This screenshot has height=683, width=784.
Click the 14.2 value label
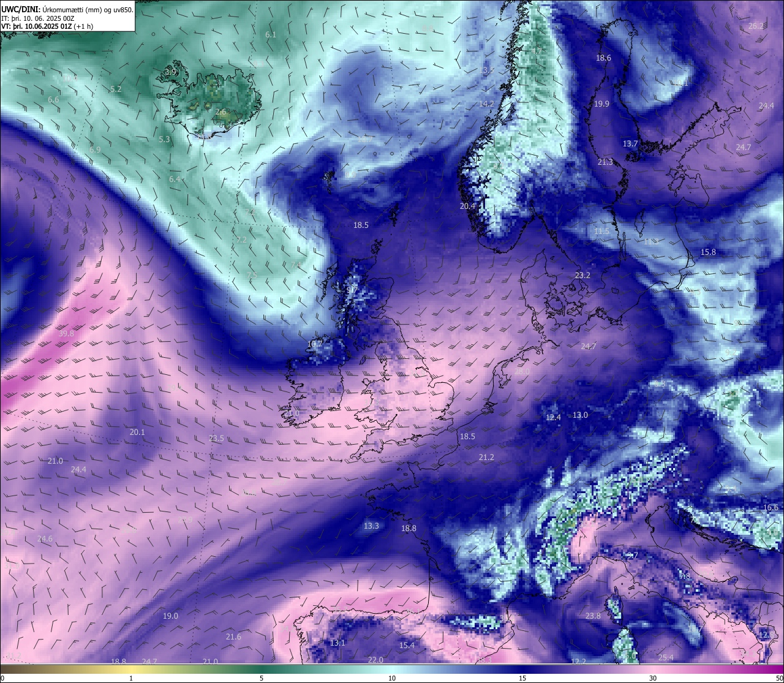point(486,104)
